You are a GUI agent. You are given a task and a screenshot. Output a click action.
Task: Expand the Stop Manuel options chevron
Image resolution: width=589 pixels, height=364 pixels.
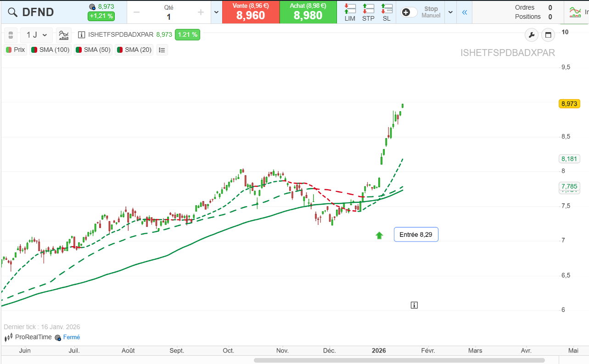coord(450,12)
